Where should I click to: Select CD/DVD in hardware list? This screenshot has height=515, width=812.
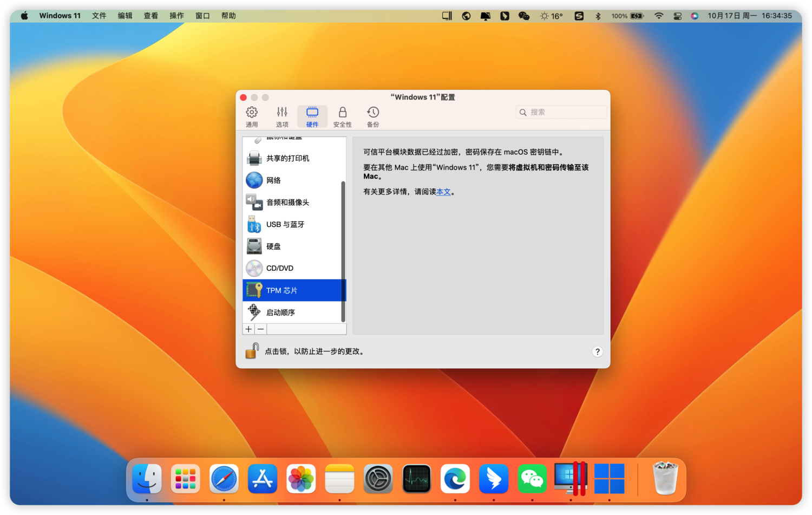click(x=293, y=268)
